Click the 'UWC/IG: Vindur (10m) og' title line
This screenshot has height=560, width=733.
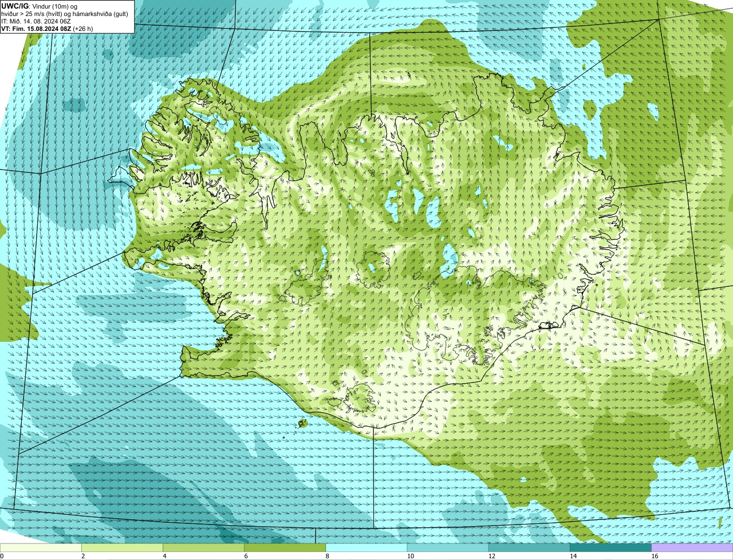pos(39,6)
